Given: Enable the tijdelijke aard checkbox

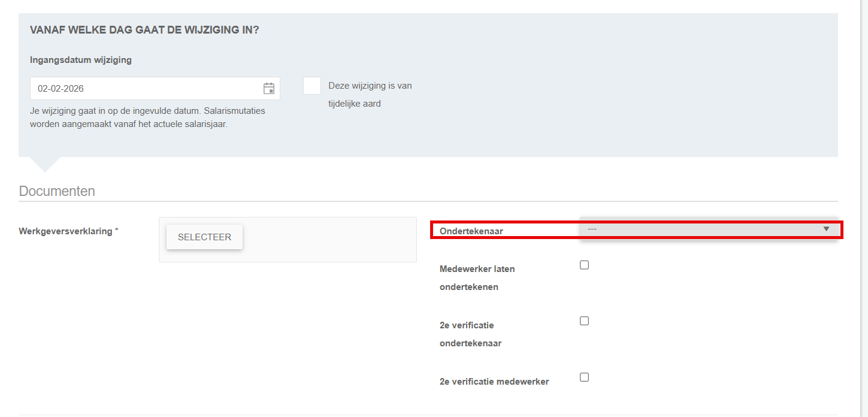Looking at the screenshot, I should pyautogui.click(x=312, y=86).
